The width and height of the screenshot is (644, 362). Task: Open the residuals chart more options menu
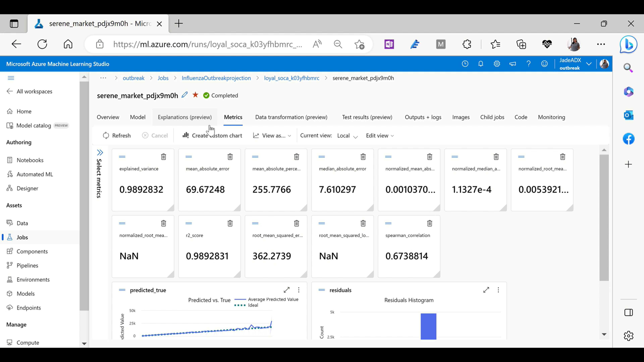pos(498,290)
